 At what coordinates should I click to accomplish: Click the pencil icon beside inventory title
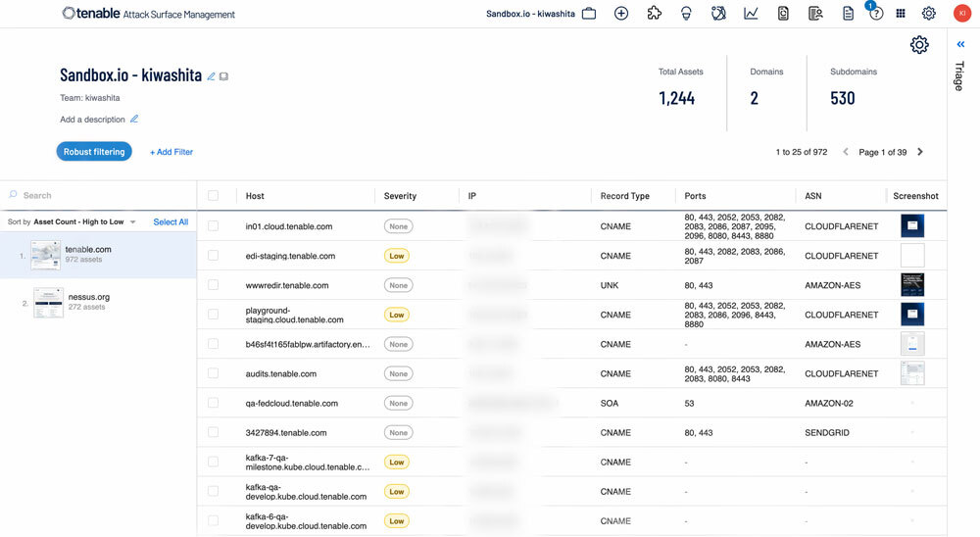pyautogui.click(x=212, y=76)
